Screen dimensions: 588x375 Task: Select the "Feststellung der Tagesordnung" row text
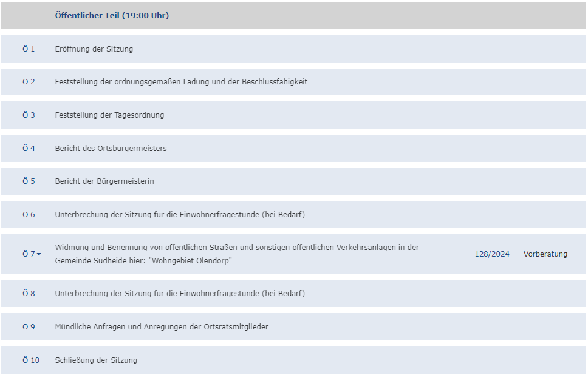(x=109, y=115)
